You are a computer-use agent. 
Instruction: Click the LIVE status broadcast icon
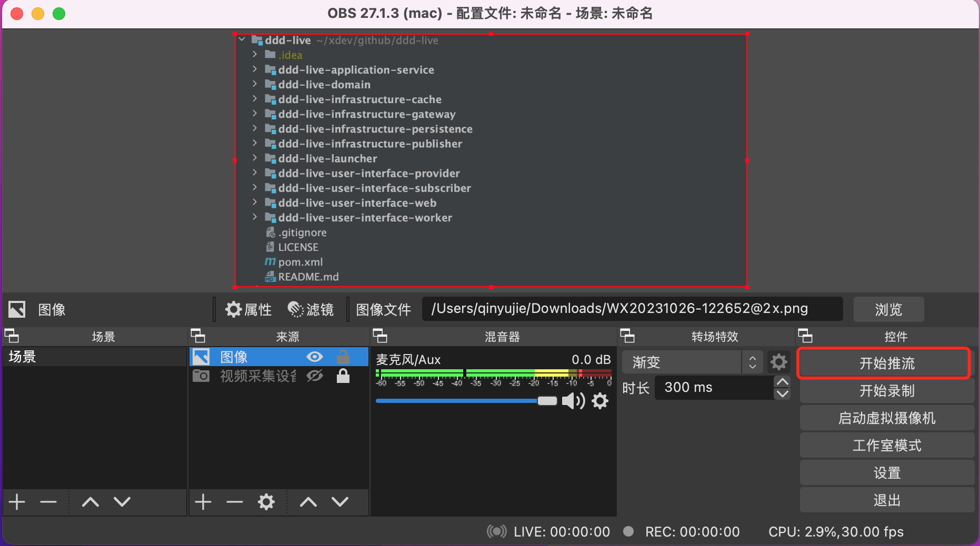click(x=497, y=531)
